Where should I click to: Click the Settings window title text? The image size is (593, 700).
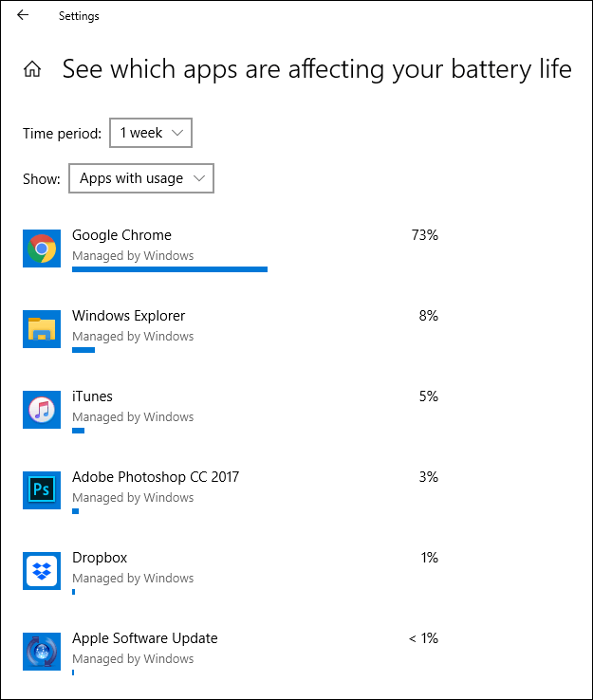pos(79,16)
